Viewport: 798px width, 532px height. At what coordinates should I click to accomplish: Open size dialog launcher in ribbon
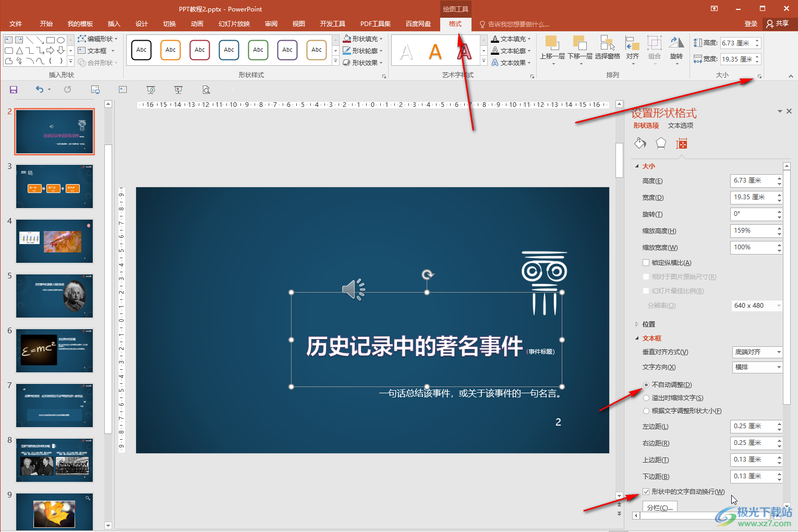[760, 77]
